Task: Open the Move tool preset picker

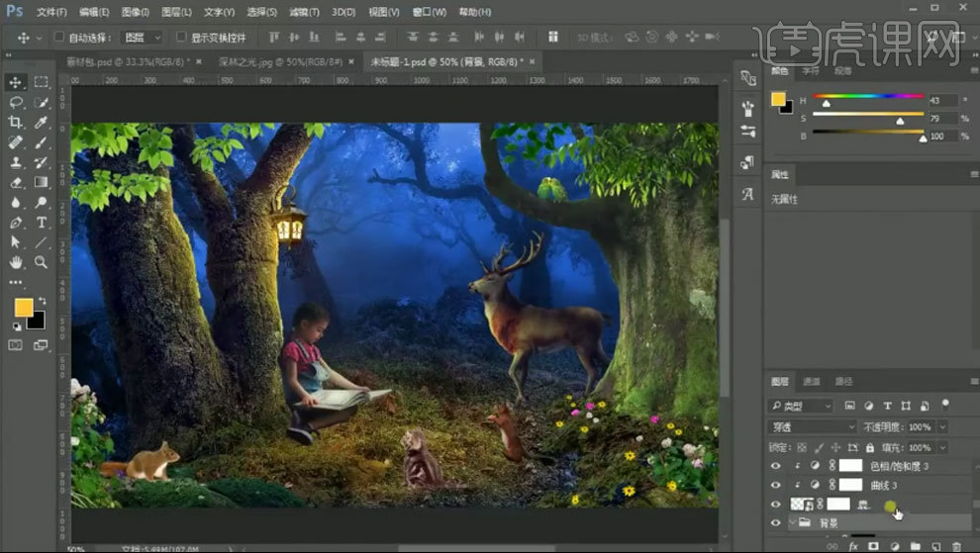Action: [39, 38]
